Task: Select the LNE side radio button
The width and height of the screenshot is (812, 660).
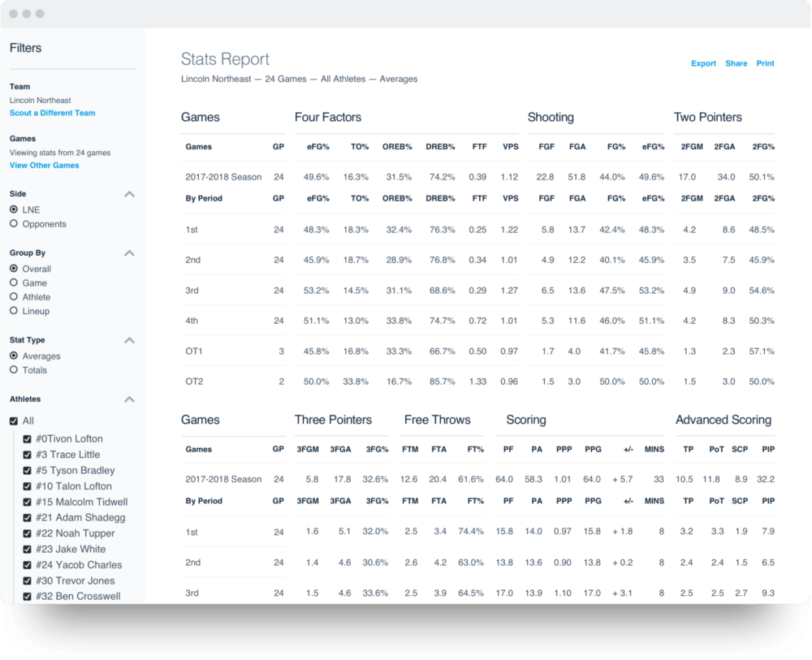Action: pyautogui.click(x=14, y=209)
